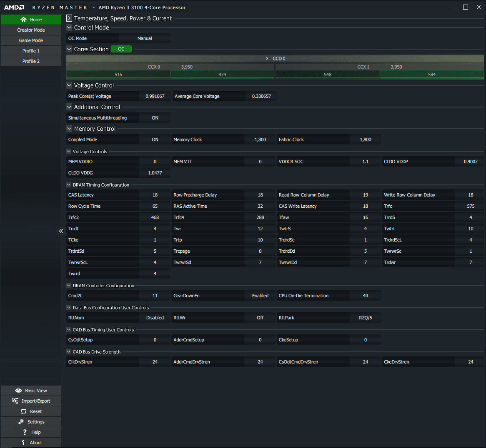
Task: Click CCX 0 header label
Action: coord(154,67)
